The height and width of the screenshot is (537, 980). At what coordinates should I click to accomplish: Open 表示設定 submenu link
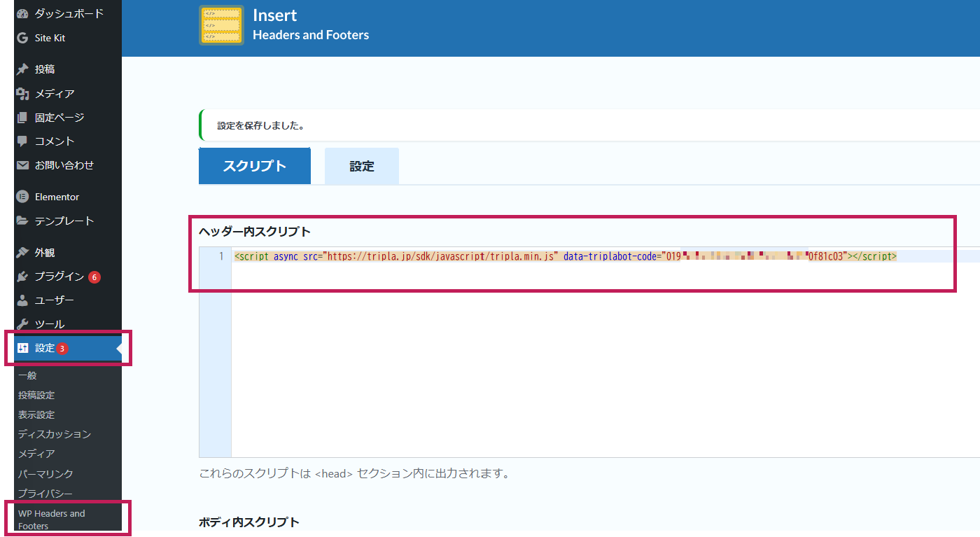tap(36, 415)
